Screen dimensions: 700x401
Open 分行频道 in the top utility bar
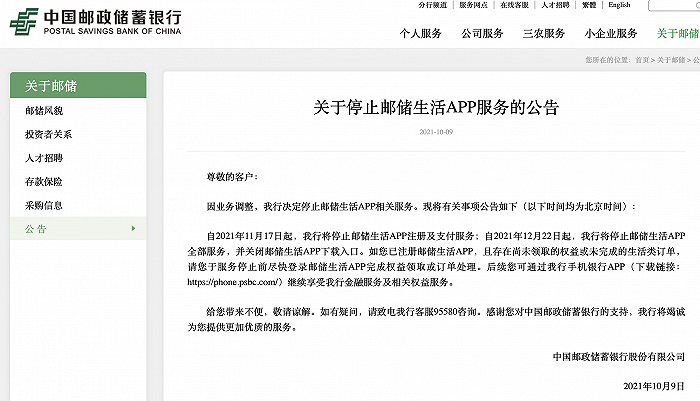434,5
